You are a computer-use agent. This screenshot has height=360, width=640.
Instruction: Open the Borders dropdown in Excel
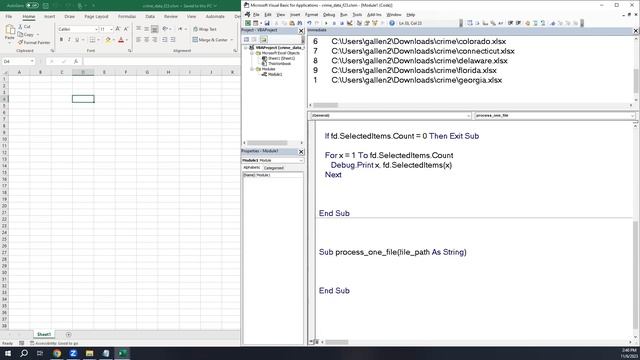click(98, 40)
